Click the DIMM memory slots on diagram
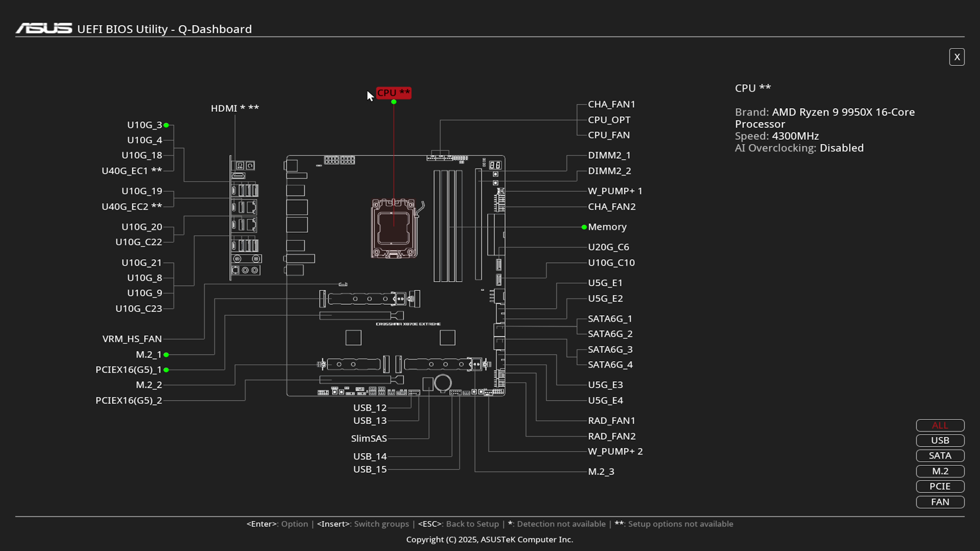This screenshot has height=551, width=980. 448,226
